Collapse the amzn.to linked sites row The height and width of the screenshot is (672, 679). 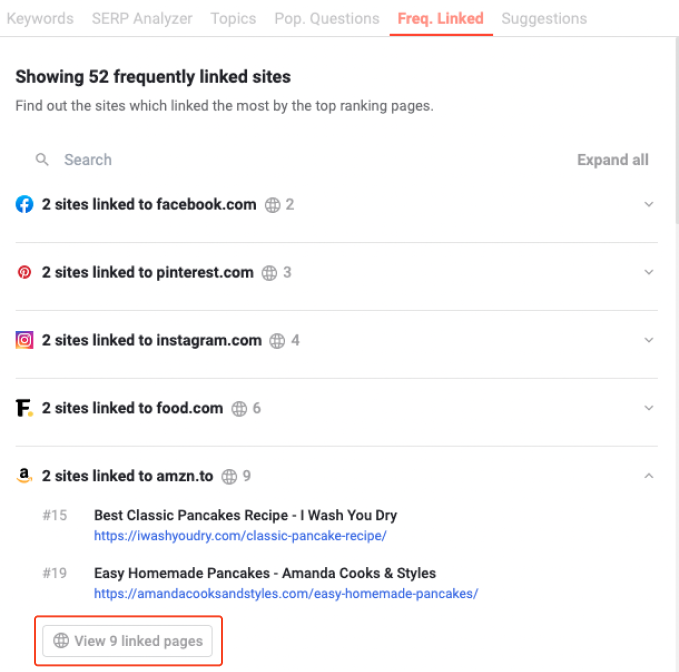pos(648,476)
